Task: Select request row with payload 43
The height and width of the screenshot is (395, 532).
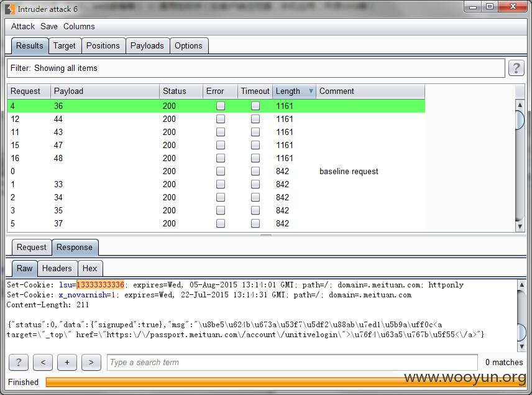Action: pyautogui.click(x=216, y=132)
